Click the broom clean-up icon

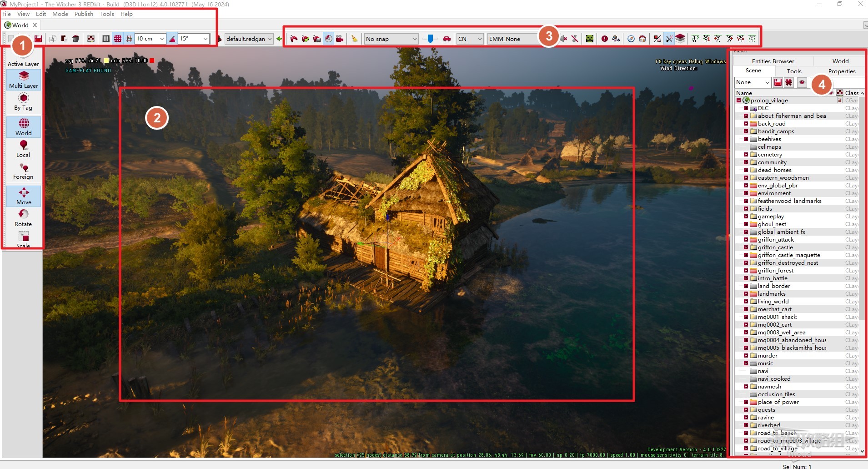tap(355, 39)
